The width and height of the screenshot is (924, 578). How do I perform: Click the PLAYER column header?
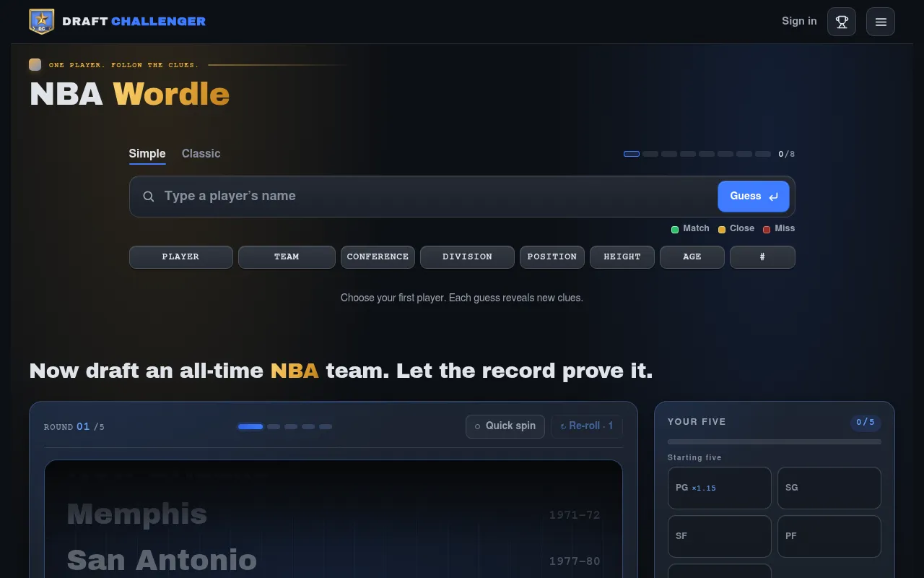click(181, 257)
